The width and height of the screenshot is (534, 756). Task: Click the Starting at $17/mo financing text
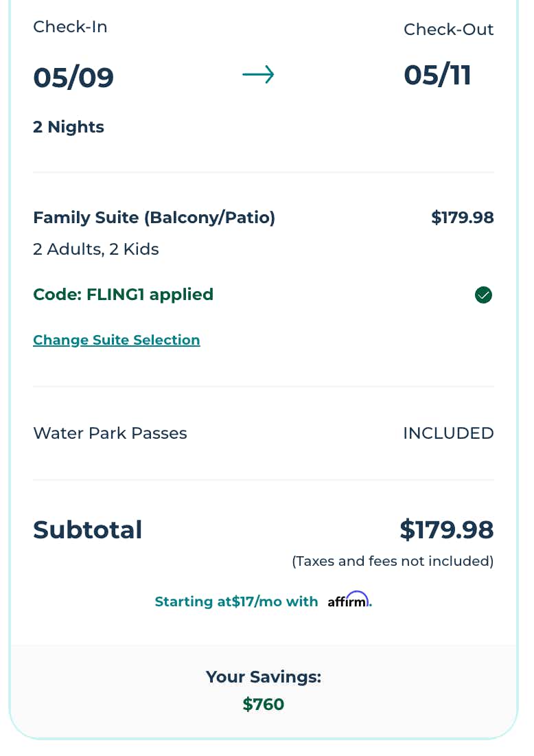pos(236,602)
